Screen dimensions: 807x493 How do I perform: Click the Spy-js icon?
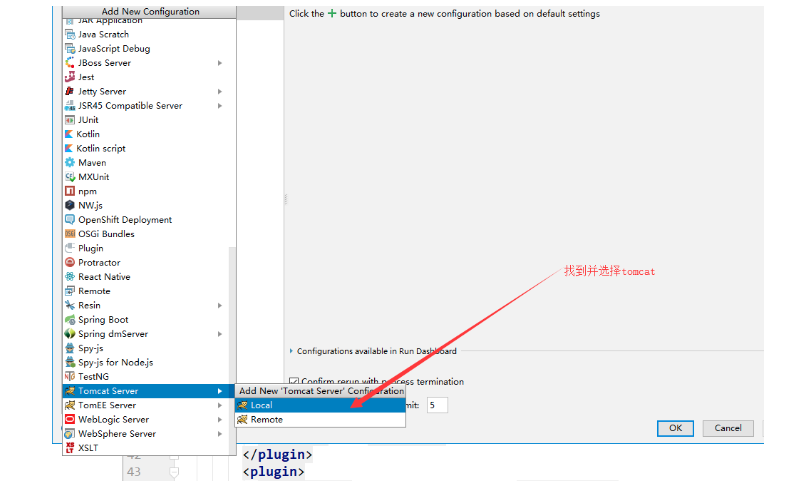point(70,348)
